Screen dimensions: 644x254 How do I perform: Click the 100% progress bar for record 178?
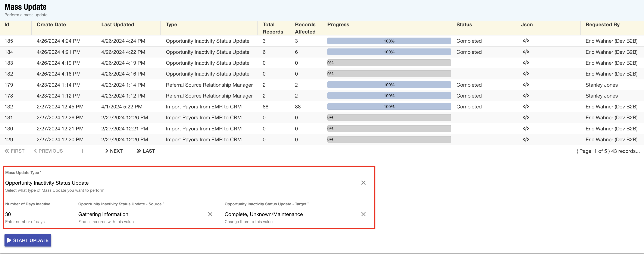pyautogui.click(x=389, y=96)
